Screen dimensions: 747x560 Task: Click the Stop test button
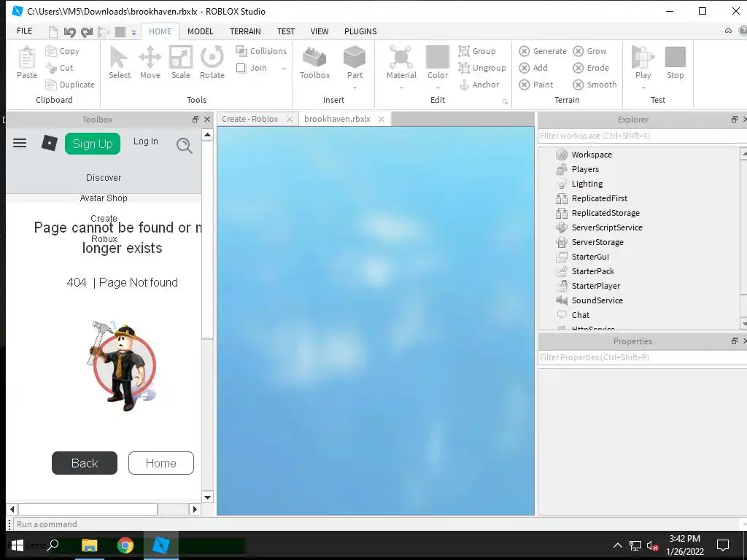[x=675, y=63]
